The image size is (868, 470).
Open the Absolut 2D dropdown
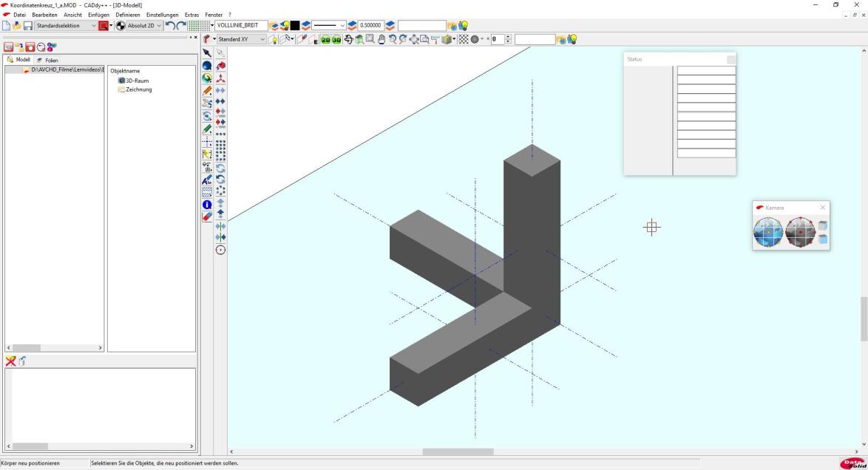(x=158, y=26)
